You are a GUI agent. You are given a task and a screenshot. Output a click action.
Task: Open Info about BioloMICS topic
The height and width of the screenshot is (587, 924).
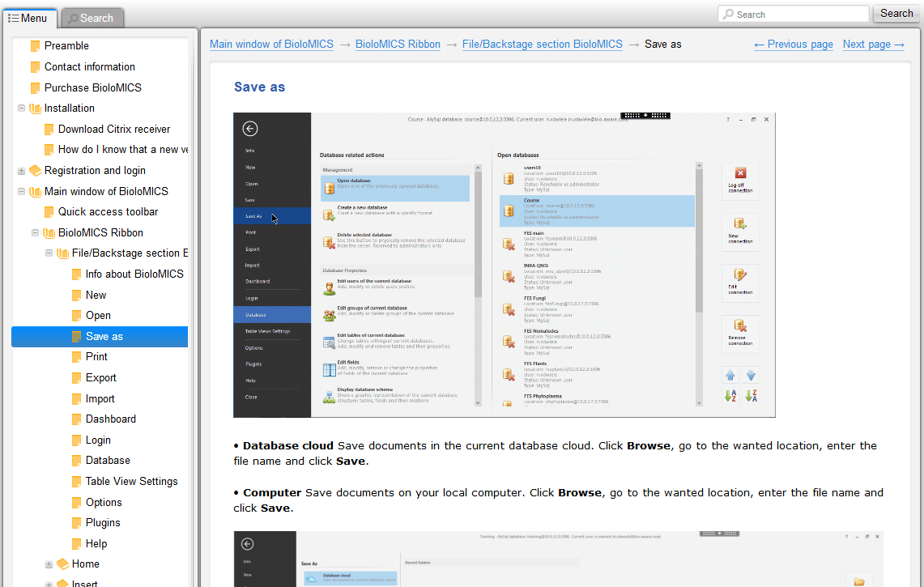tap(134, 274)
